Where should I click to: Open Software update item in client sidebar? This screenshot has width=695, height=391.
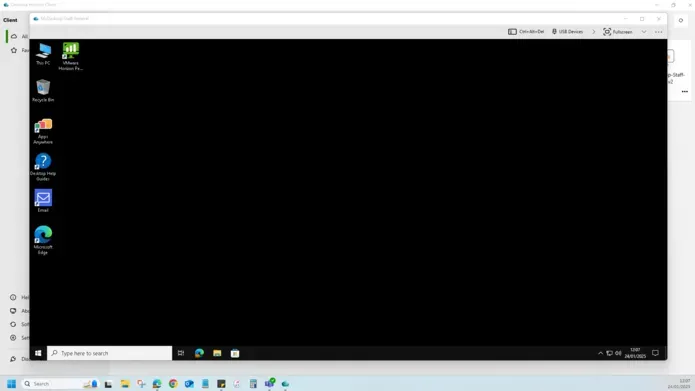[19, 324]
